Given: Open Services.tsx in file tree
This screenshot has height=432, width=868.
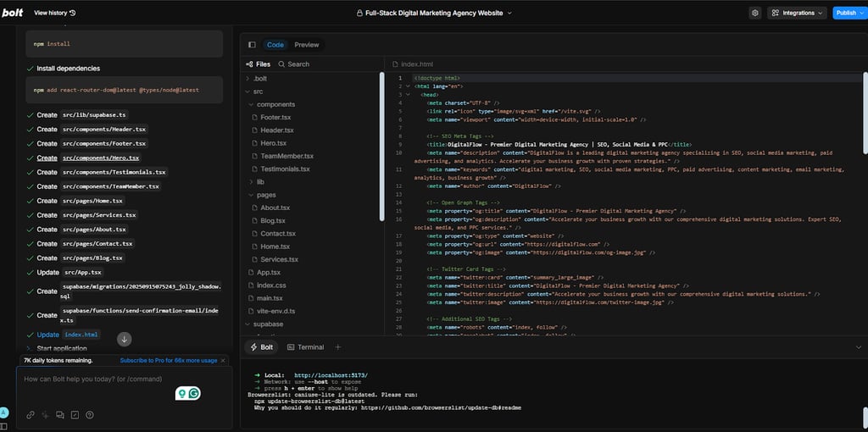Looking at the screenshot, I should click(280, 259).
